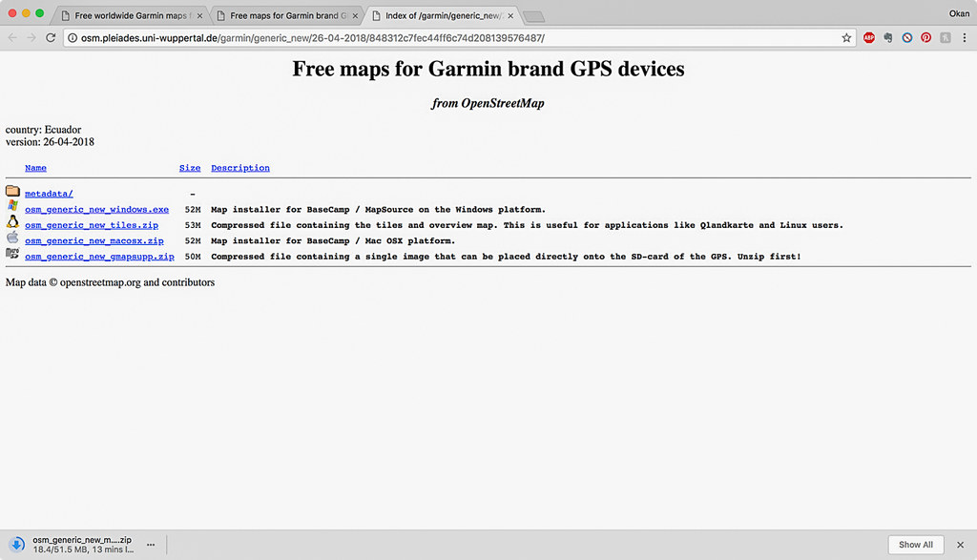
Task: Click the 53M size value
Action: 193,225
